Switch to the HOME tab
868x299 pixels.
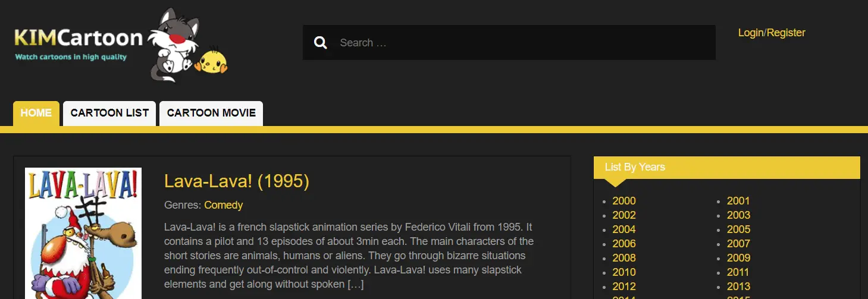point(36,113)
